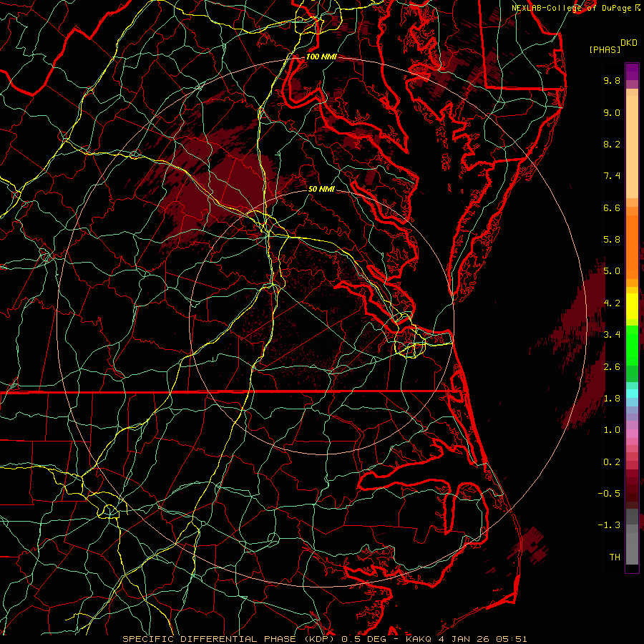The height and width of the screenshot is (644, 644).
Task: Select the cyan band of the color bar
Action: 632,394
